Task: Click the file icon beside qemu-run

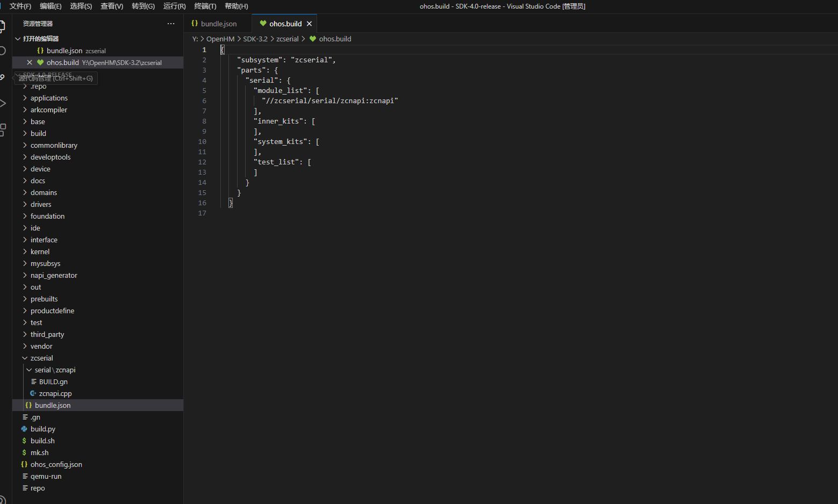Action: click(x=25, y=476)
